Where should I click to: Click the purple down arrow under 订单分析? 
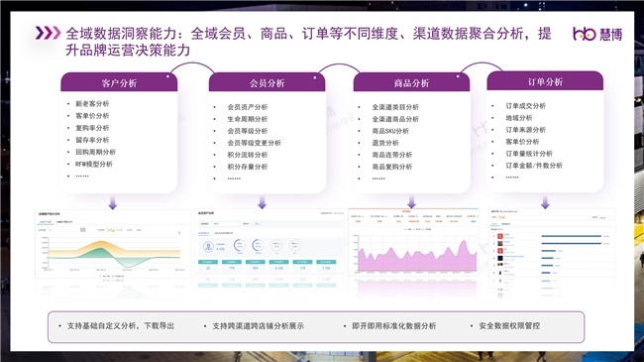[545, 202]
